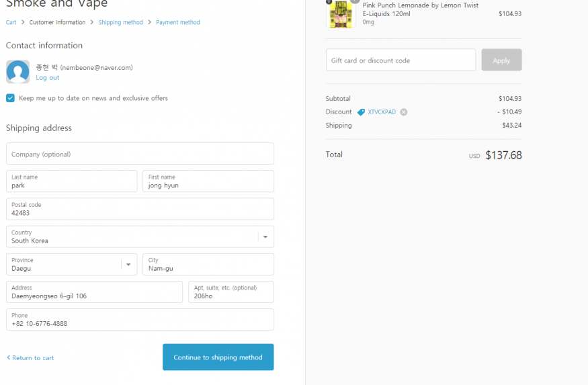Image resolution: width=588 pixels, height=385 pixels.
Task: Click into the Phone number field
Action: pyautogui.click(x=140, y=320)
